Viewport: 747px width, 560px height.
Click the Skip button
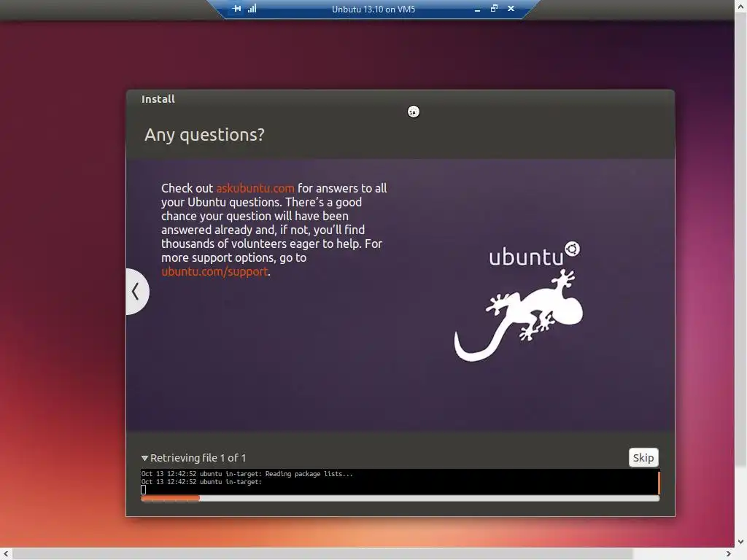(643, 458)
